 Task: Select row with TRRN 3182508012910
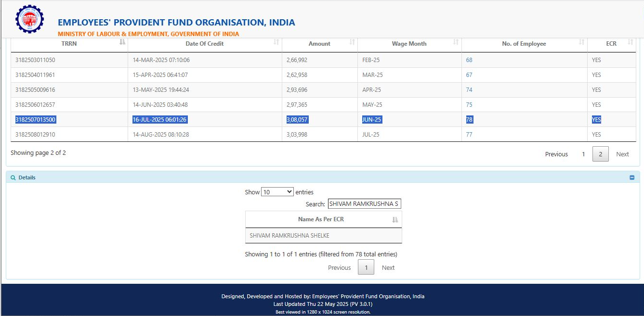pos(323,134)
